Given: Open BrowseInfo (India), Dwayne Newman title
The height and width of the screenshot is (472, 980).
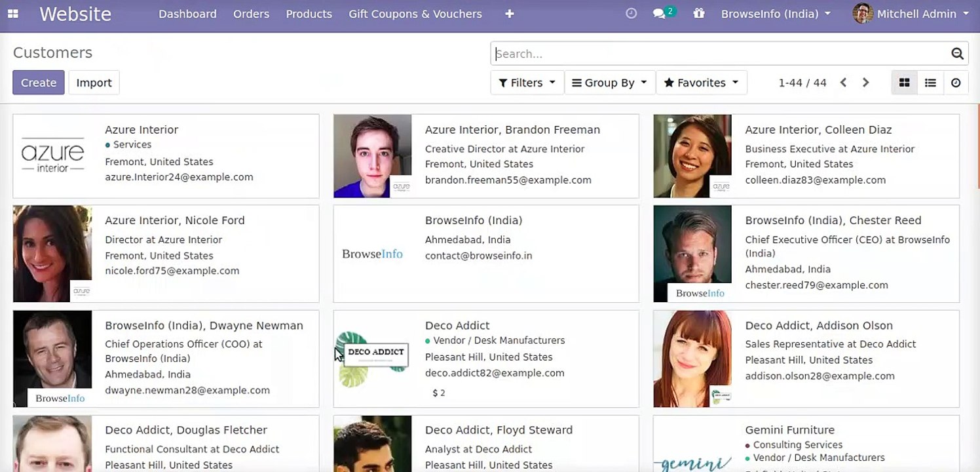Looking at the screenshot, I should tap(204, 325).
